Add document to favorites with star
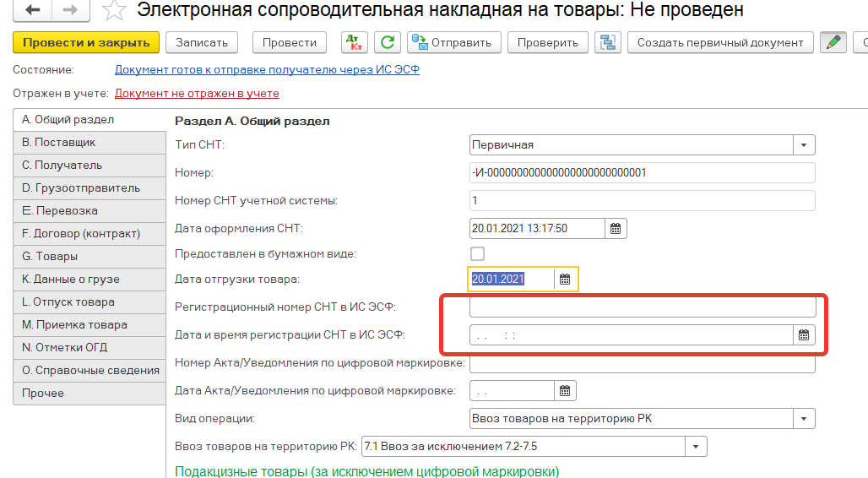Screen dimensions: 868x478 [114, 11]
